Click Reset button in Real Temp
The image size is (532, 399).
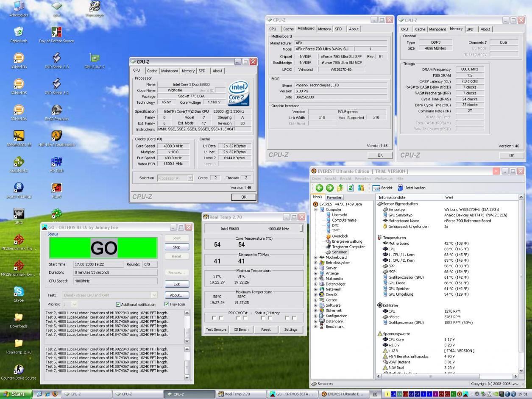click(266, 330)
